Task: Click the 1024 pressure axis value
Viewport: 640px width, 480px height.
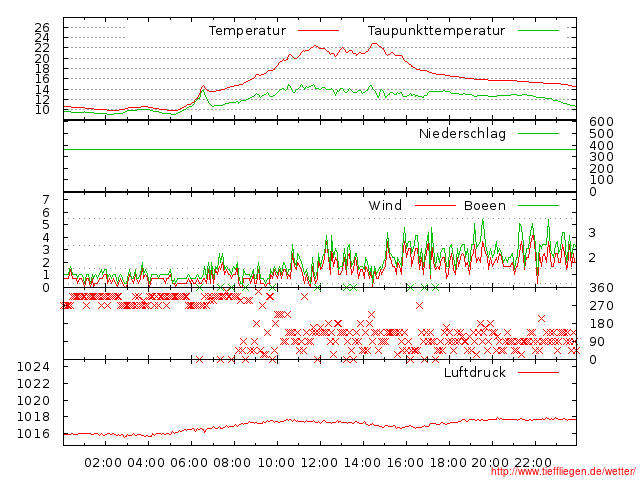Action: (x=33, y=367)
